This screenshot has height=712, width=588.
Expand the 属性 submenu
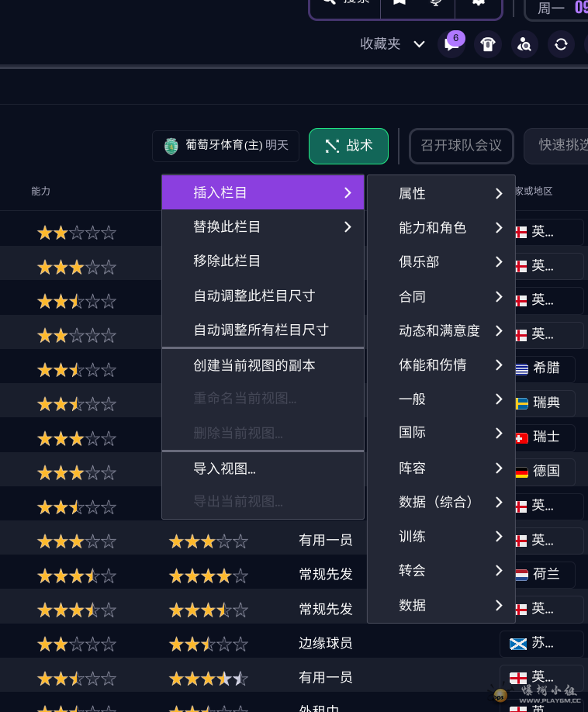pos(441,193)
